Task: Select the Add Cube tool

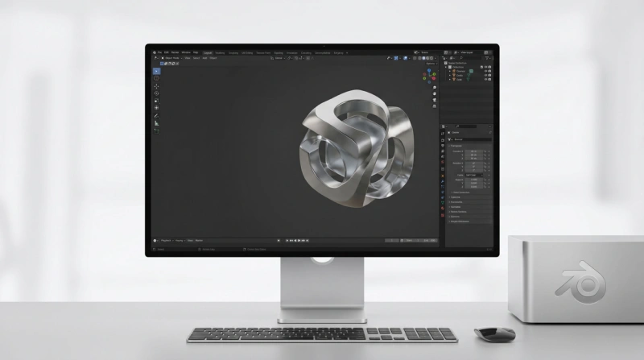Action: 156,131
